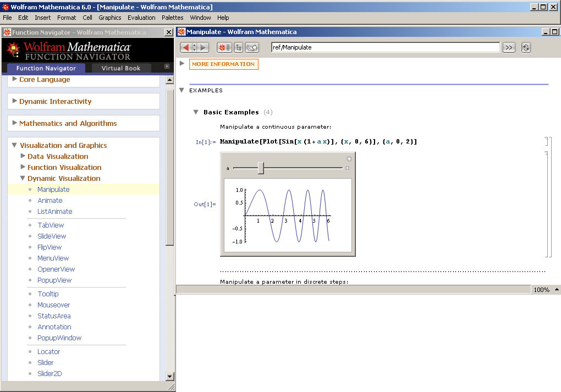Open the Window menu
The width and height of the screenshot is (561, 392).
point(200,18)
